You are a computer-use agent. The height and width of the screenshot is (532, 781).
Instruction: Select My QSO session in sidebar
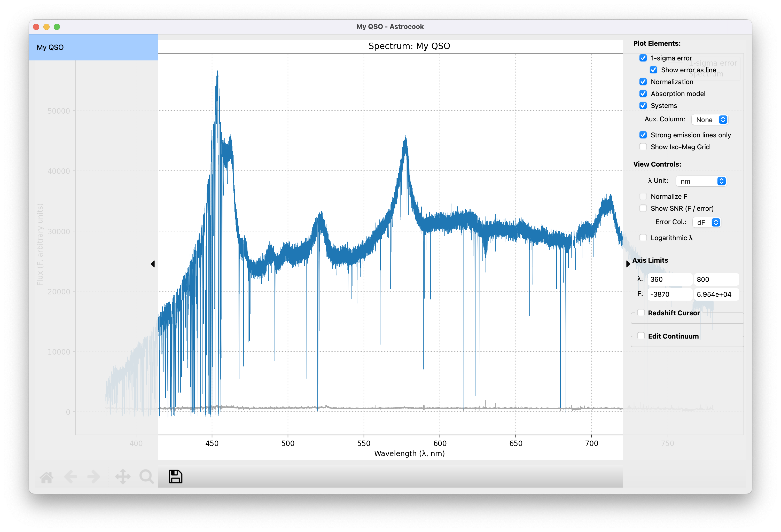[x=93, y=47]
